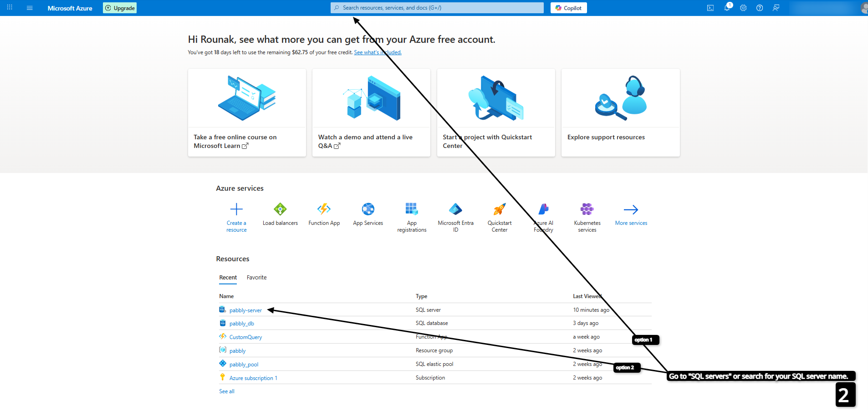Open the Microsoft Entra ID icon
Screen dimensions: 868x410
pos(455,209)
